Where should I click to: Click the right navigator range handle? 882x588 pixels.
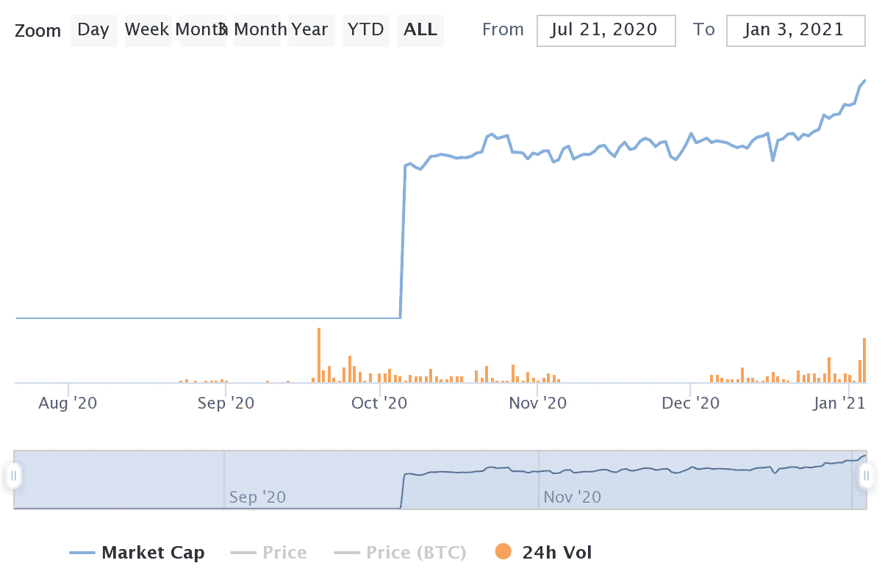click(x=867, y=476)
